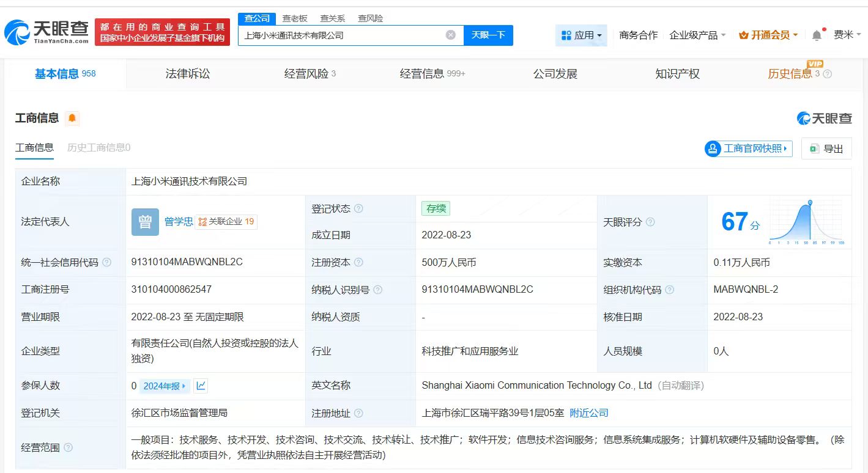Switch to the 法律诉讼 tab

(188, 74)
